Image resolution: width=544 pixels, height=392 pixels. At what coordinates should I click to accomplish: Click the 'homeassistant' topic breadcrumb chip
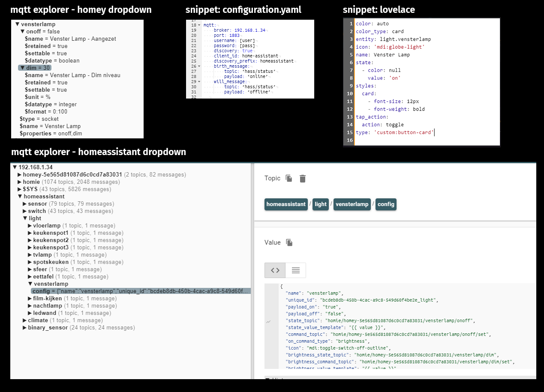tap(286, 204)
